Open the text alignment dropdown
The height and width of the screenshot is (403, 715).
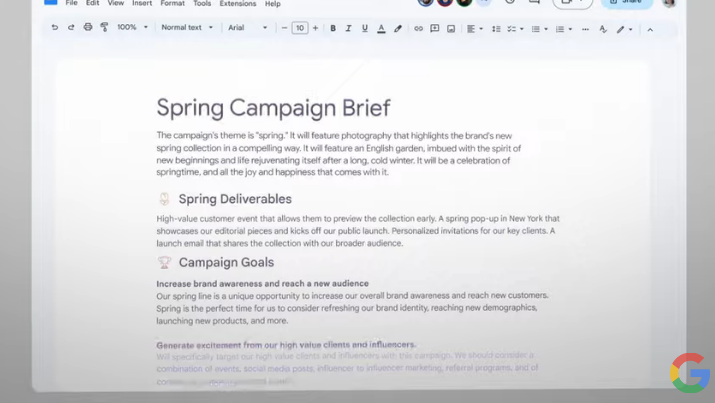[x=475, y=29]
